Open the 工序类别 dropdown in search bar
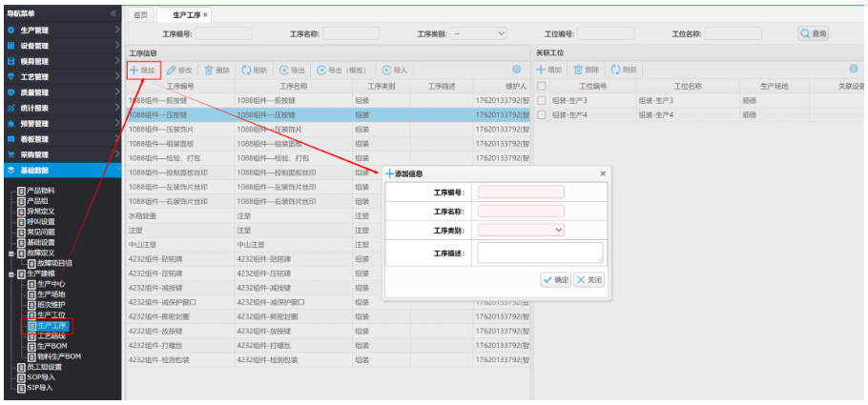868x405 pixels. tap(479, 33)
